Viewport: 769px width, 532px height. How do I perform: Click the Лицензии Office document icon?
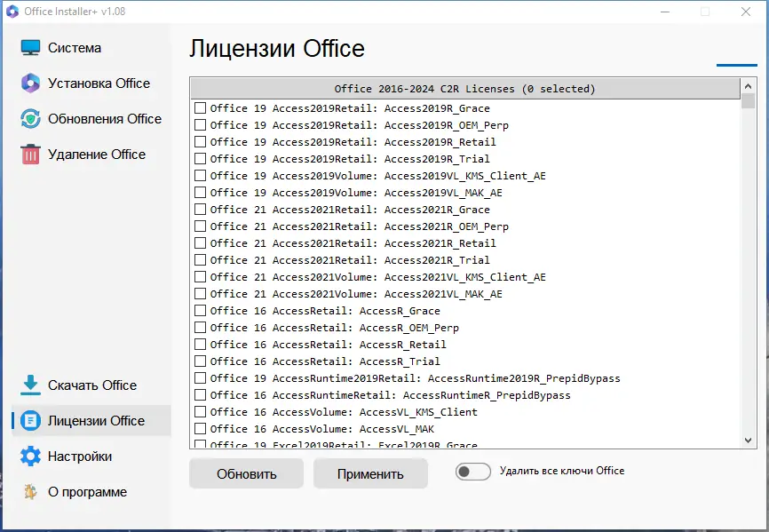coord(31,421)
